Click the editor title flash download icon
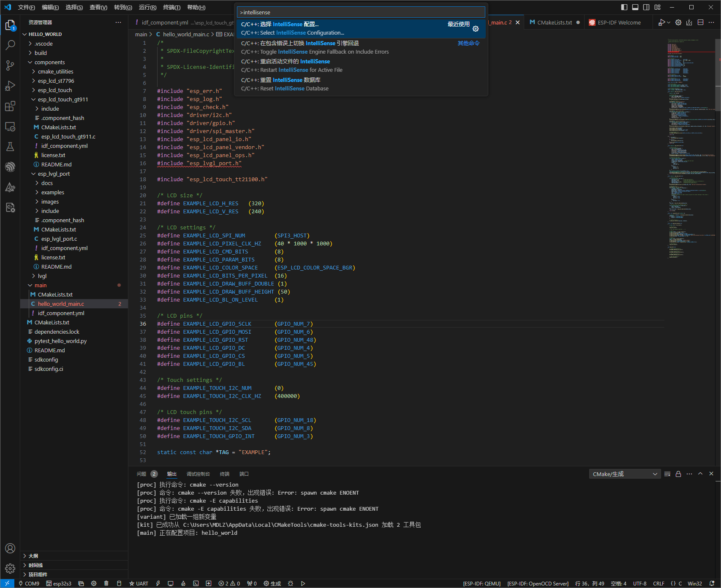This screenshot has width=721, height=588. coord(689,22)
